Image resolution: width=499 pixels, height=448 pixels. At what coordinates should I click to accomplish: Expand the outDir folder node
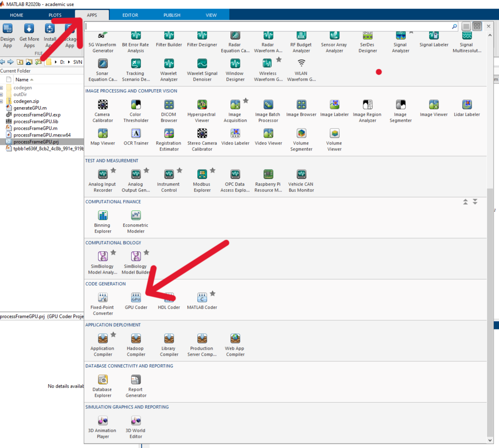tap(2, 95)
